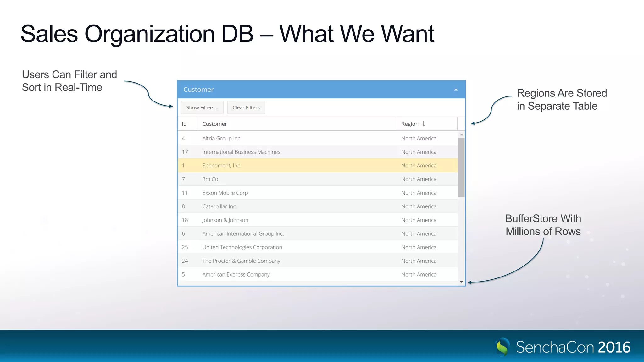
Task: Click the Region sort direction arrow icon
Action: [x=424, y=124]
